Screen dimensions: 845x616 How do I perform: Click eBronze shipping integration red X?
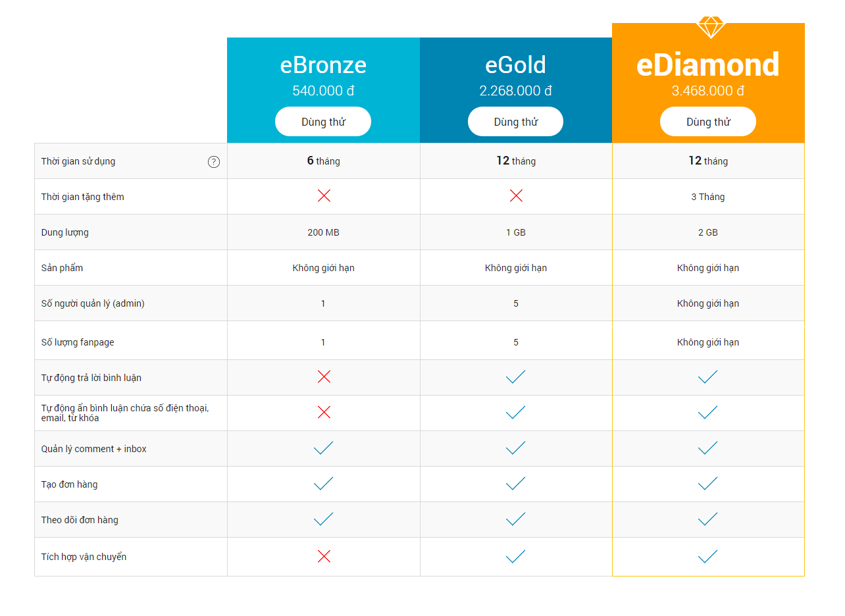324,556
